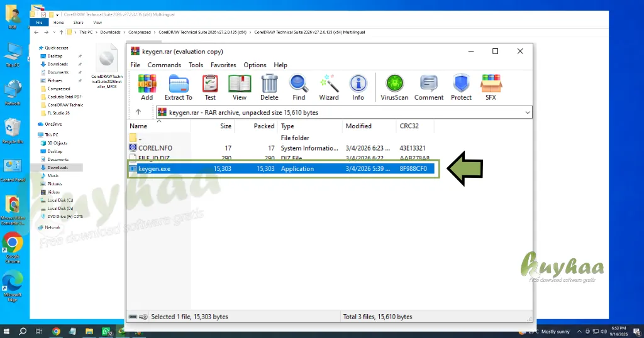
Task: Sort by the Type column header
Action: tap(310, 126)
